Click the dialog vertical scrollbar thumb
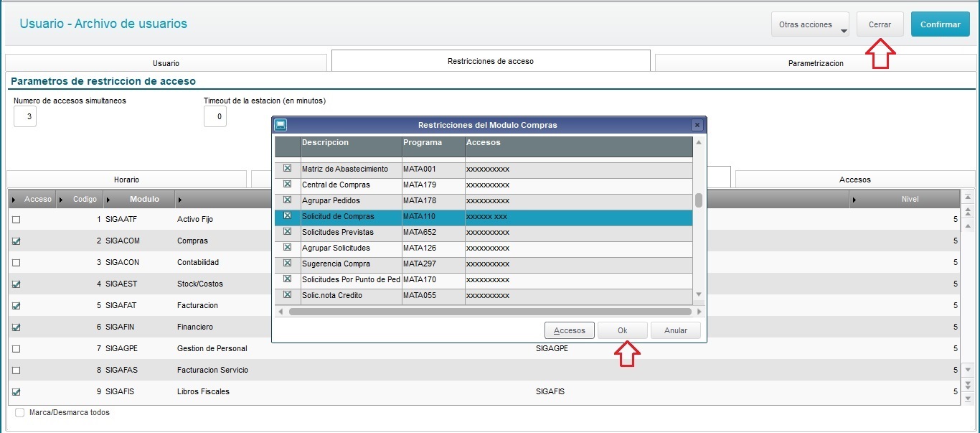Viewport: 980px width, 433px height. coord(699,200)
